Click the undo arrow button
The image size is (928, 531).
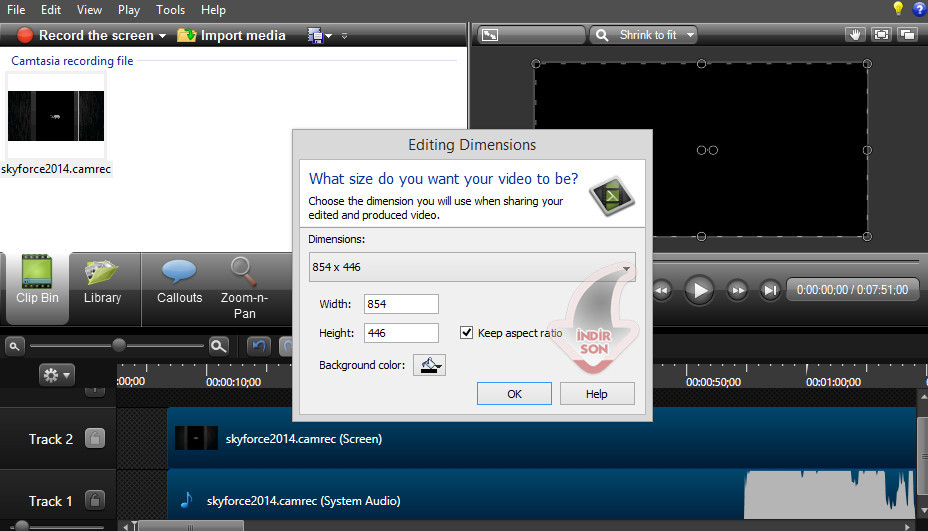259,346
